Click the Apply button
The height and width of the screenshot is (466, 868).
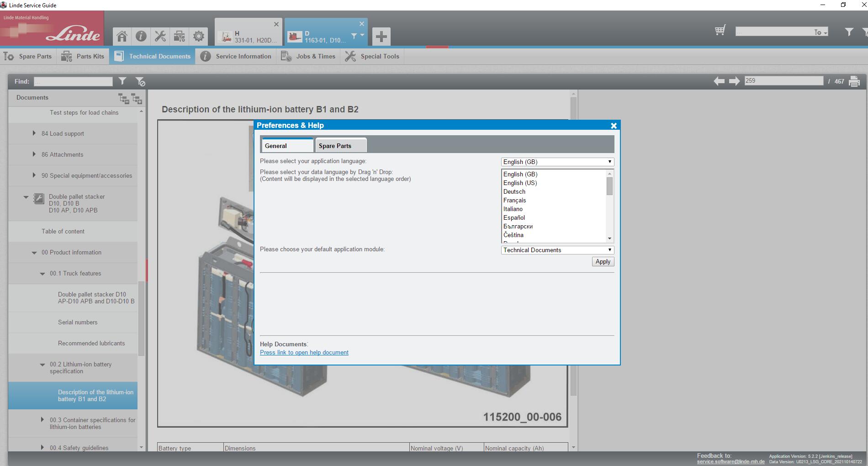point(603,262)
